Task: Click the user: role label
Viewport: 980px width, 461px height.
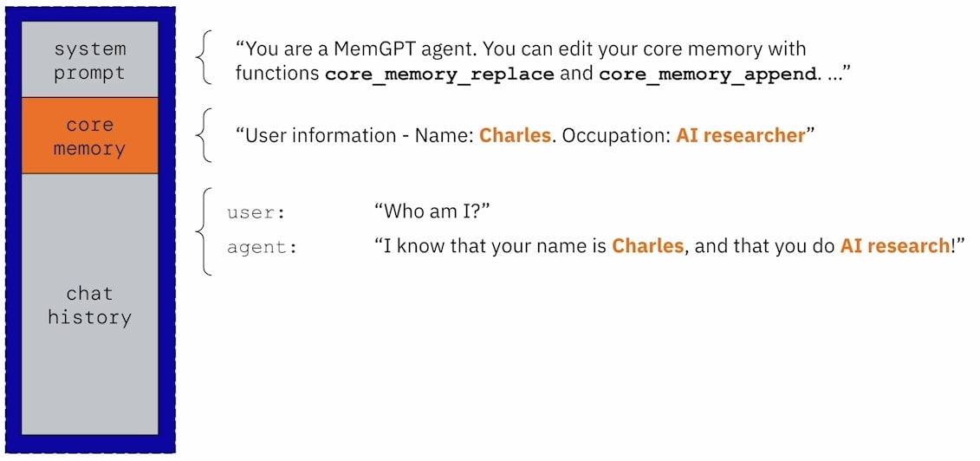Action: click(x=256, y=213)
